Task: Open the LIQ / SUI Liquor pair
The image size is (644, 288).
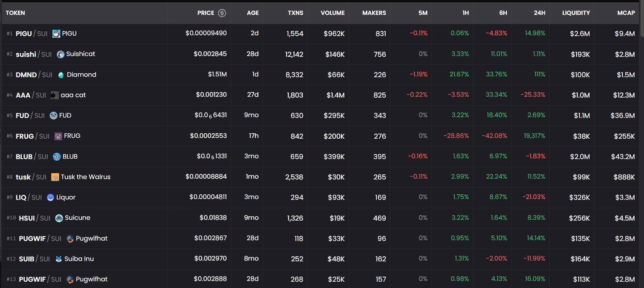Action: point(29,197)
